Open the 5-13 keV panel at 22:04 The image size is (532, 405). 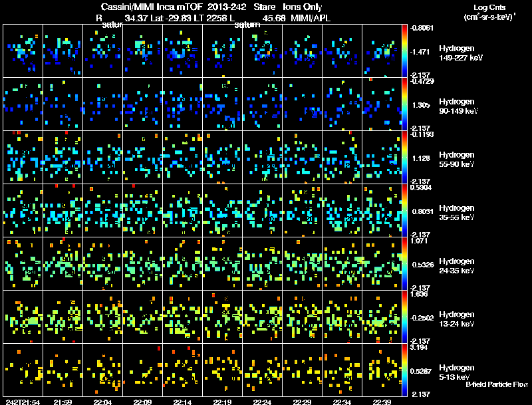[x=102, y=370]
